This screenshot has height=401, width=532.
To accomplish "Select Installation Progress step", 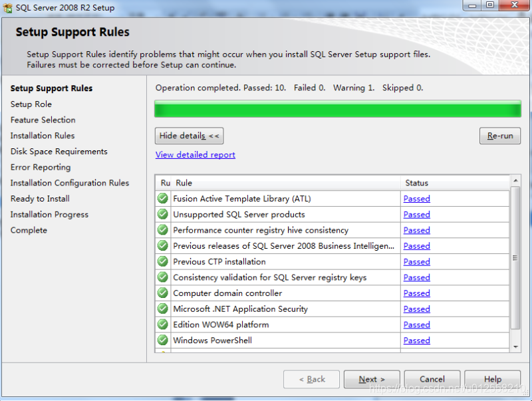I will [49, 214].
